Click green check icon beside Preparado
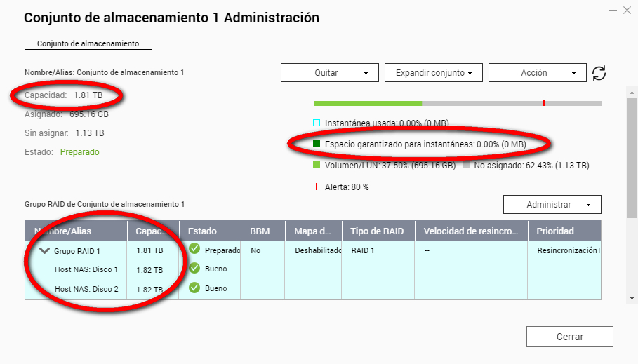Image resolution: width=638 pixels, height=364 pixels. click(194, 250)
